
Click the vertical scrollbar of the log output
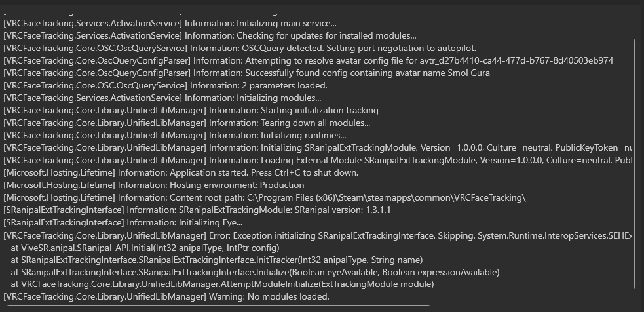coord(635,164)
